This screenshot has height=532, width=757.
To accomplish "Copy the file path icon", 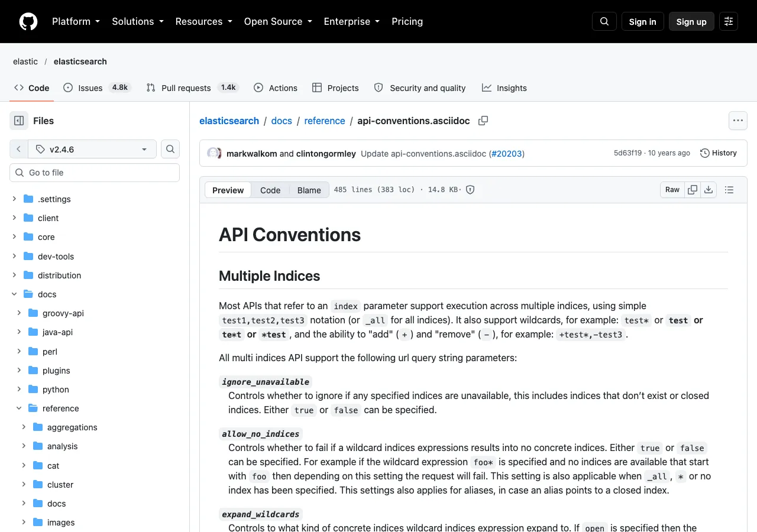I will point(483,121).
